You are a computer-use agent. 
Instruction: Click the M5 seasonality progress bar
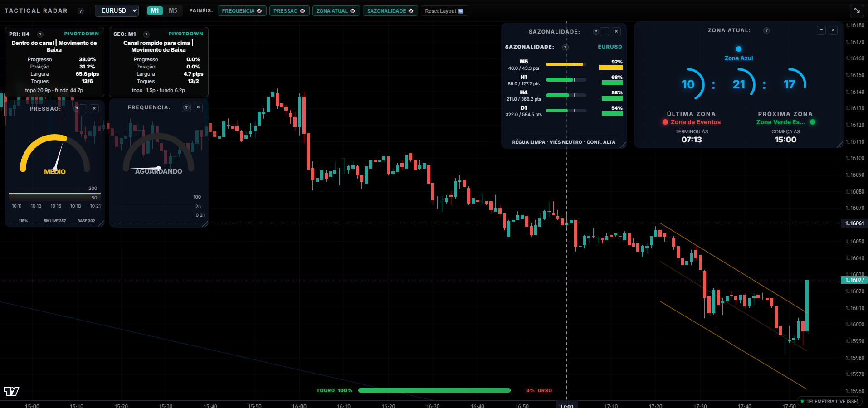566,64
